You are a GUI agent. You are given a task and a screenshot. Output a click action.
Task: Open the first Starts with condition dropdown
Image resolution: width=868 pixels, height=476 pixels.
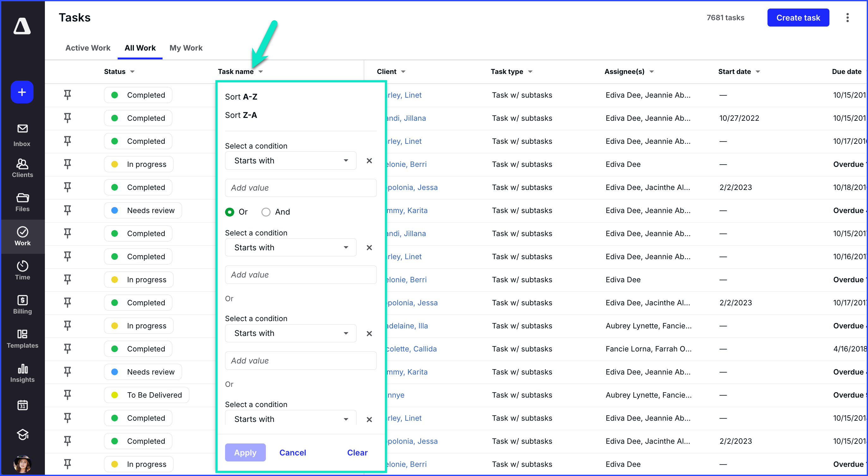pos(290,161)
